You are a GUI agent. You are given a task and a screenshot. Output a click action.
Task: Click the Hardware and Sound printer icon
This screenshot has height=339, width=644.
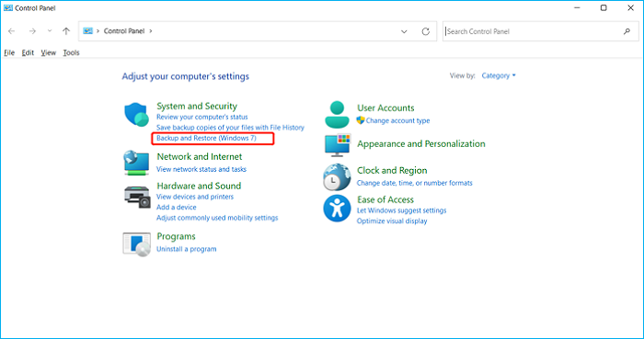(x=138, y=197)
